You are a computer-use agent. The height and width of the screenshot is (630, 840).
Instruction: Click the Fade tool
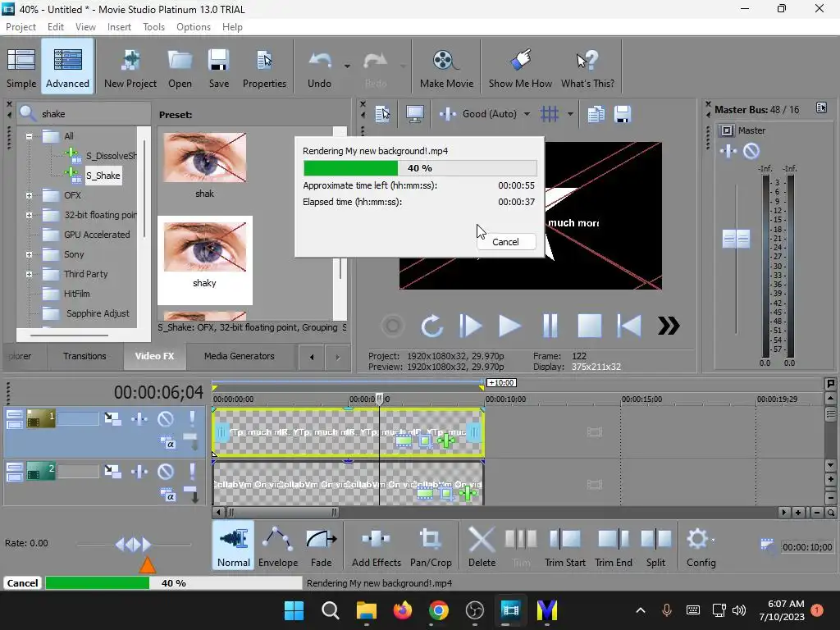click(x=321, y=546)
